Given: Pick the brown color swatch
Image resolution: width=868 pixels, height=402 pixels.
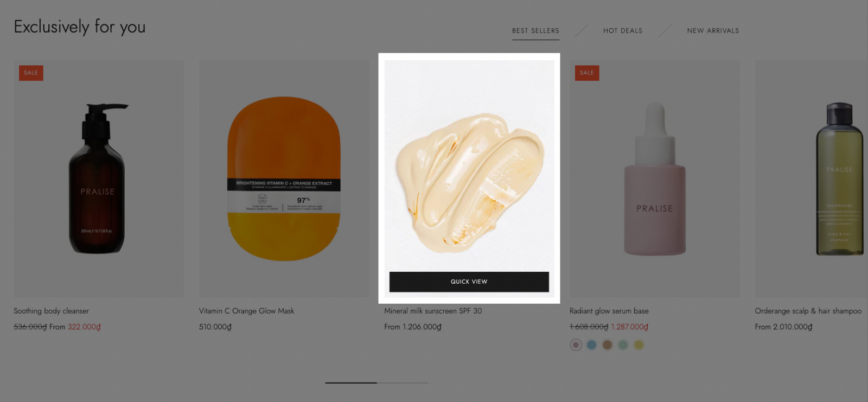Looking at the screenshot, I should click(x=607, y=345).
